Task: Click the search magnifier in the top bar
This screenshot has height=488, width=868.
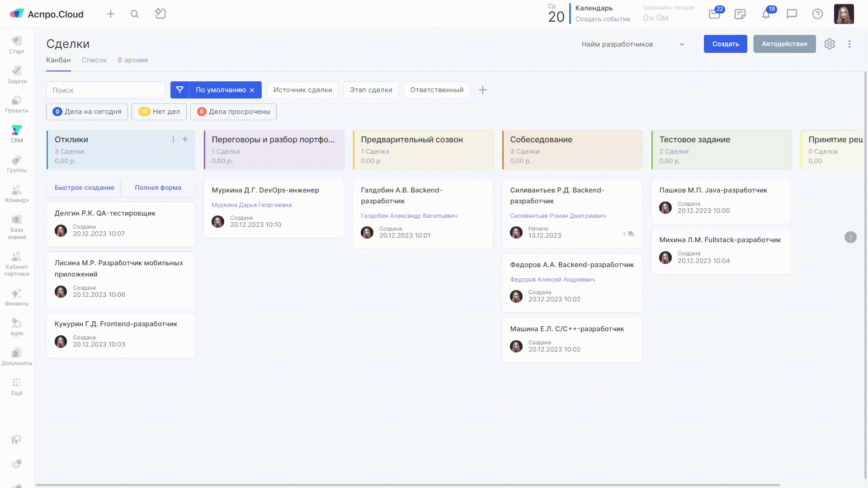Action: coord(135,14)
